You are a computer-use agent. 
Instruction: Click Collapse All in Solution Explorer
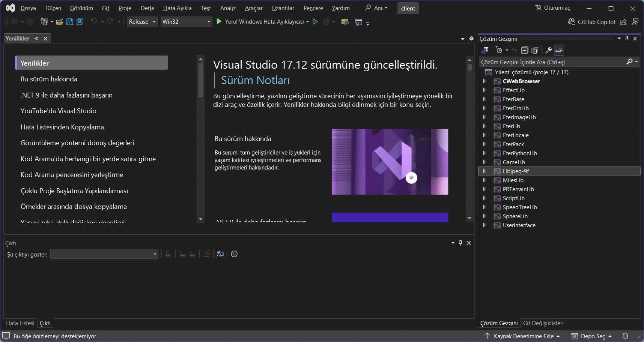click(x=525, y=50)
